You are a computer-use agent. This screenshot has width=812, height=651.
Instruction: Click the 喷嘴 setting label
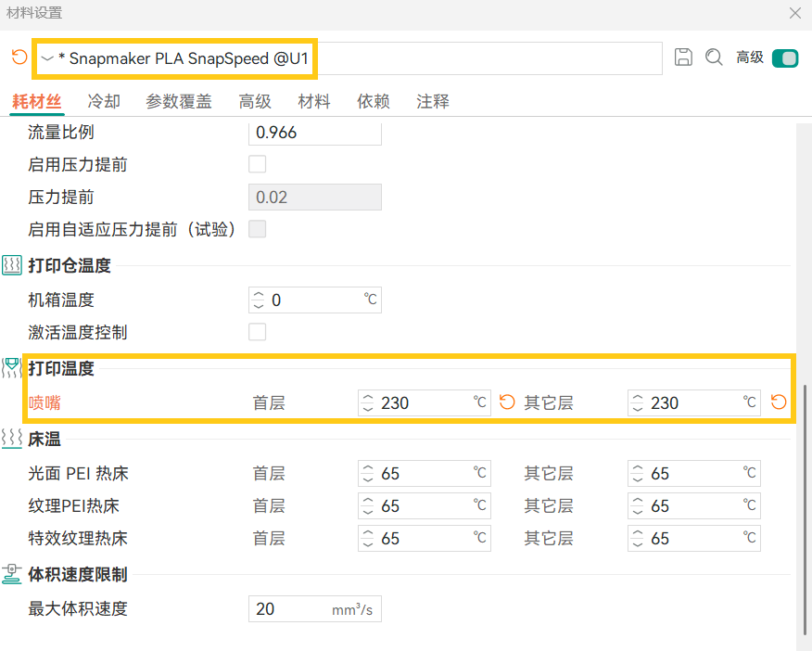coord(44,402)
